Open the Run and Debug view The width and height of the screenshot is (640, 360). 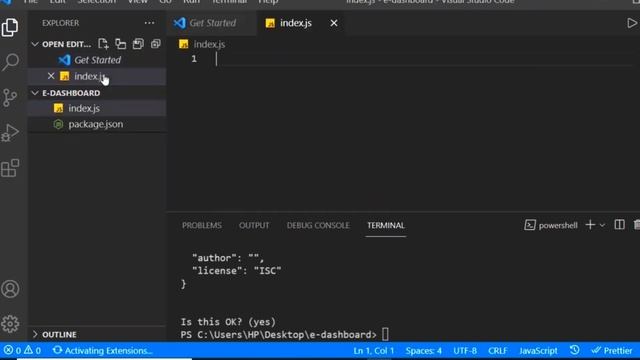coord(10,133)
